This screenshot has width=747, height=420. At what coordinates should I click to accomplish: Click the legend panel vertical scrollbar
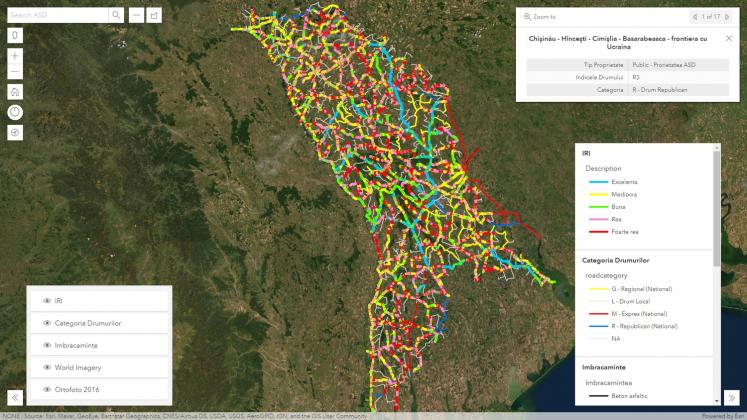(x=717, y=207)
